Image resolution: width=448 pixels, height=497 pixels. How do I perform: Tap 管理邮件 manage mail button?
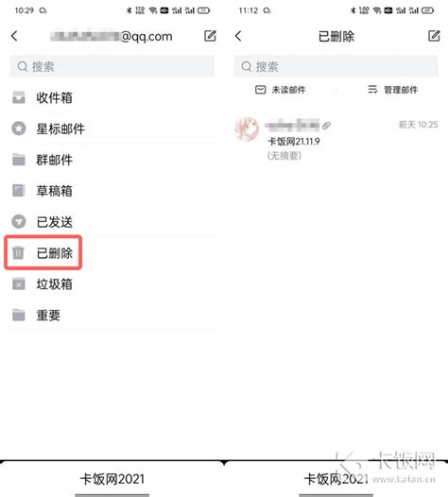click(392, 90)
